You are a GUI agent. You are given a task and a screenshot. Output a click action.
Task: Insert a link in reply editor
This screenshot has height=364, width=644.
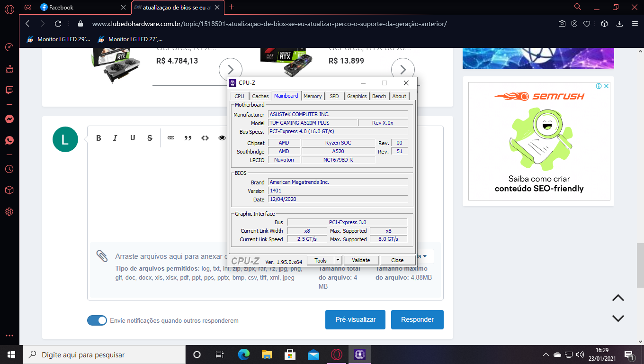[x=171, y=138]
